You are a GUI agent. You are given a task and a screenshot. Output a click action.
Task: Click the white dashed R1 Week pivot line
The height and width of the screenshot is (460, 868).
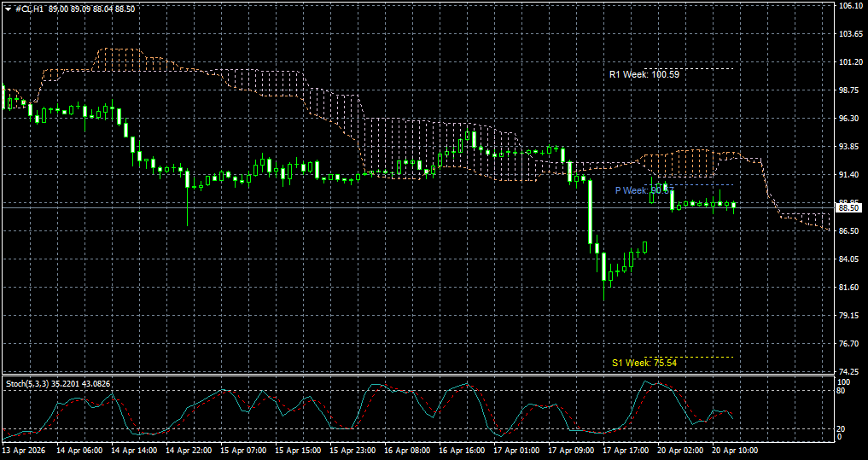(x=690, y=68)
